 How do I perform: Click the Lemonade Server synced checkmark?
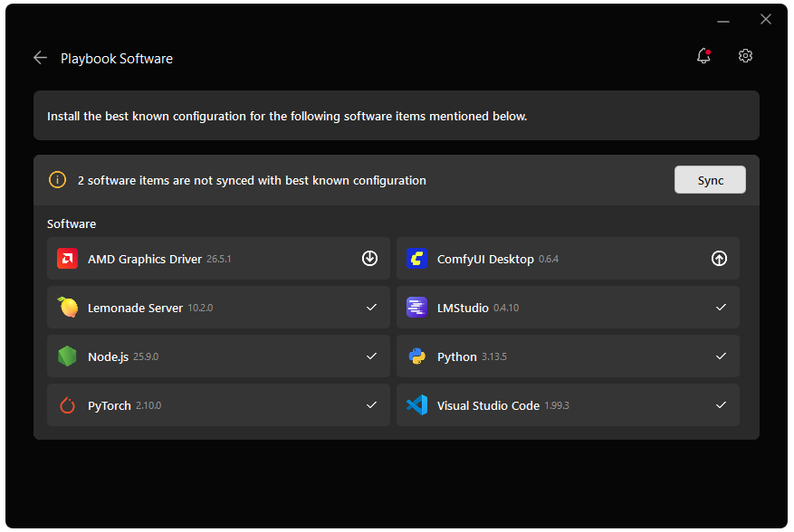point(371,308)
